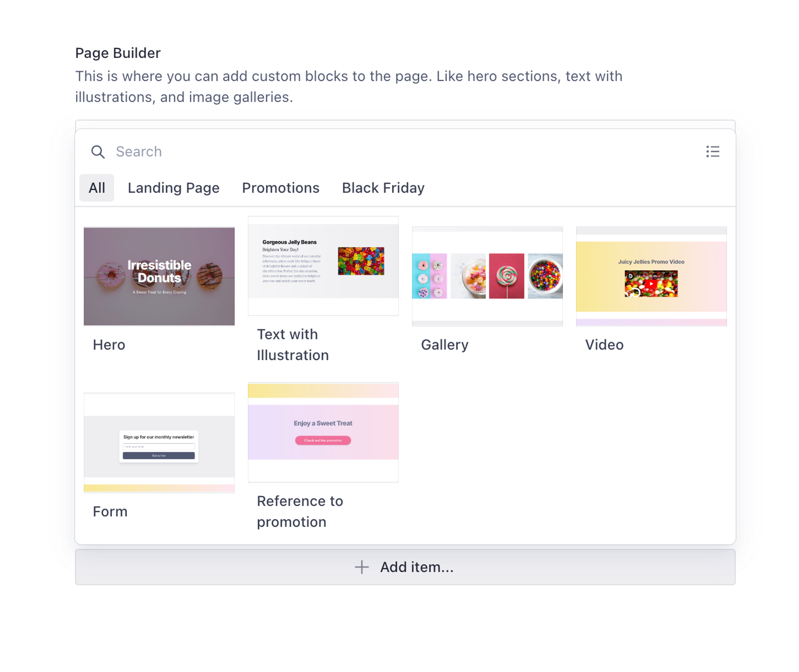Select Text with Illustration preview image
The height and width of the screenshot is (672, 799).
[323, 266]
